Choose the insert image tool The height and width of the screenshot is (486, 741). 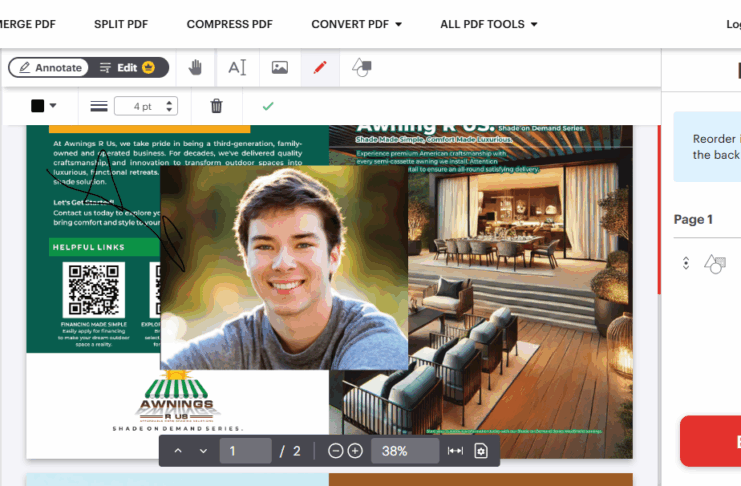coord(280,68)
